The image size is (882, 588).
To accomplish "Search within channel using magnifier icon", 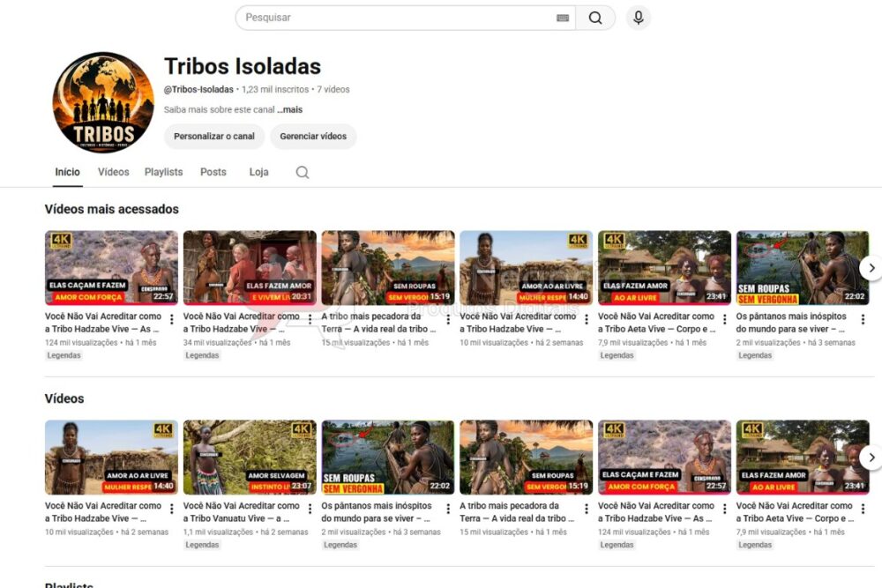I will tap(303, 172).
